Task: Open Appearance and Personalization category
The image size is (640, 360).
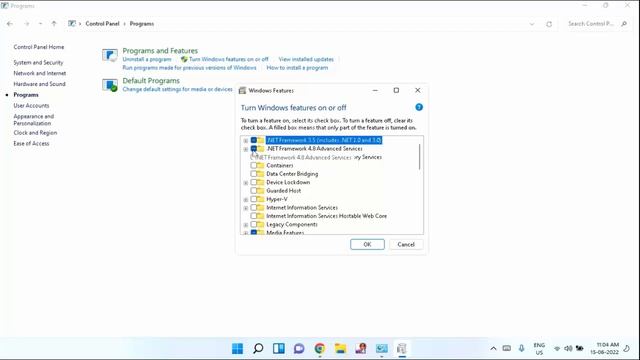Action: click(33, 120)
